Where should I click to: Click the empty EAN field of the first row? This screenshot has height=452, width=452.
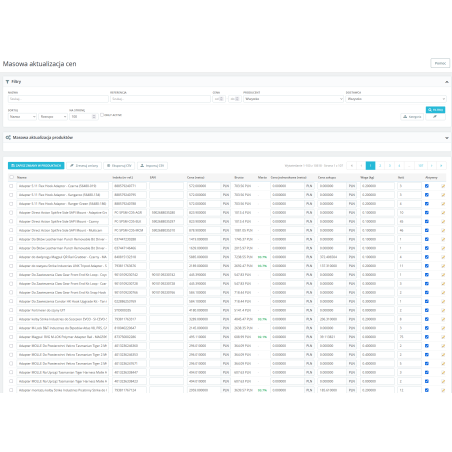[166, 186]
